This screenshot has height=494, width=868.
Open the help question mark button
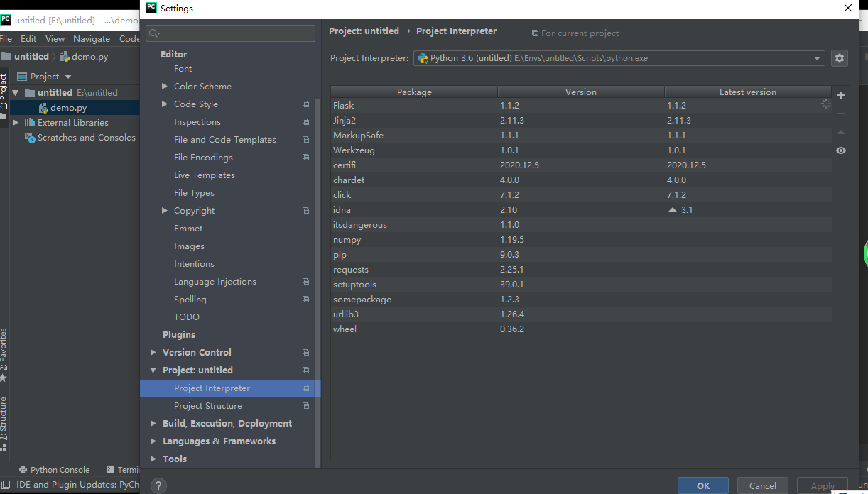[158, 485]
